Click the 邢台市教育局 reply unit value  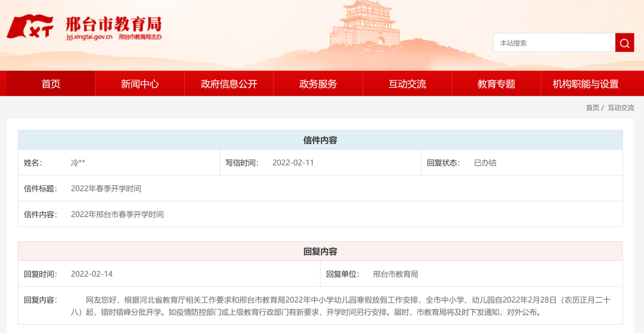tap(395, 274)
